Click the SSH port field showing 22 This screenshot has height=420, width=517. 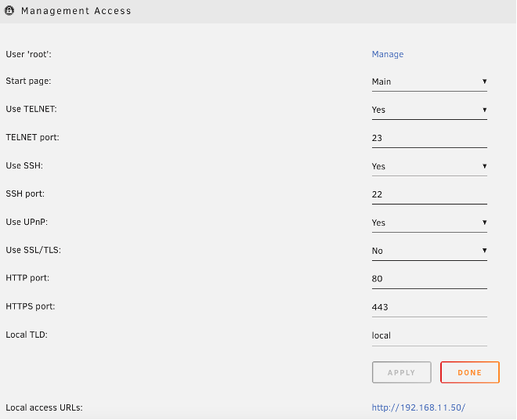coord(429,194)
